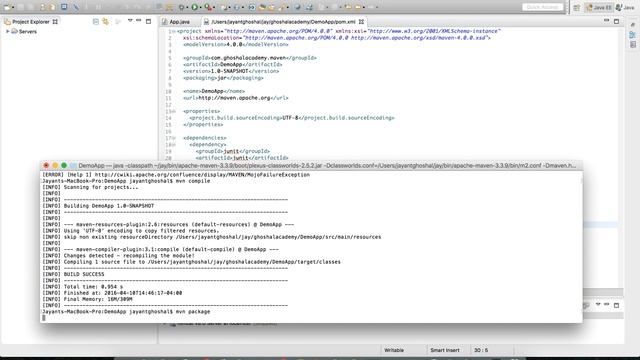Screen dimensions: 640x360
Task: Open the New dropdown arrow in toolbar
Action: (x=13, y=7)
